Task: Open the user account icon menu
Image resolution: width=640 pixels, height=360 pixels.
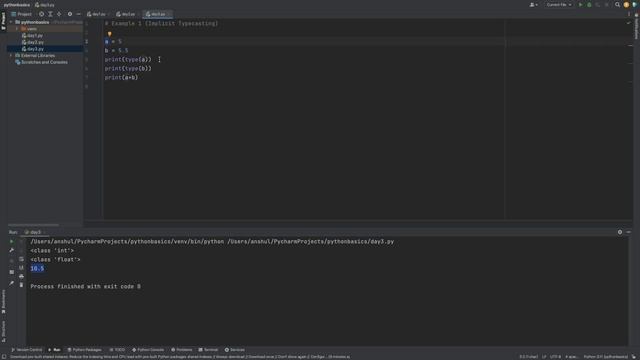Action: 533,5
